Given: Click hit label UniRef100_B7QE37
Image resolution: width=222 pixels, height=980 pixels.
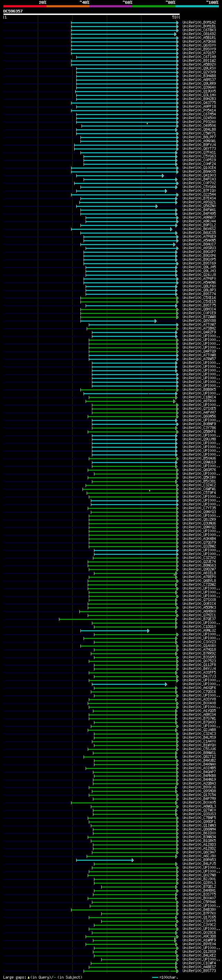Looking at the screenshot, I should [199, 619].
